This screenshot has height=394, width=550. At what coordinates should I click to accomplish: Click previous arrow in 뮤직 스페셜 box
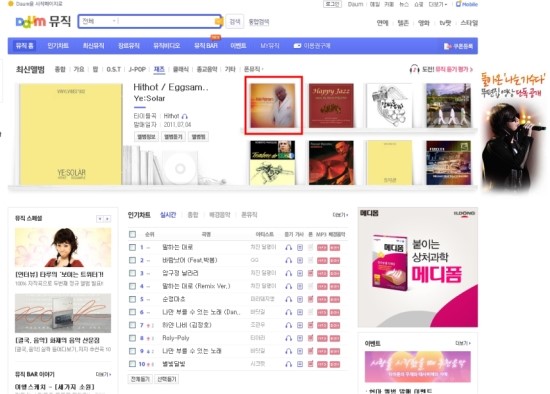[x=100, y=219]
